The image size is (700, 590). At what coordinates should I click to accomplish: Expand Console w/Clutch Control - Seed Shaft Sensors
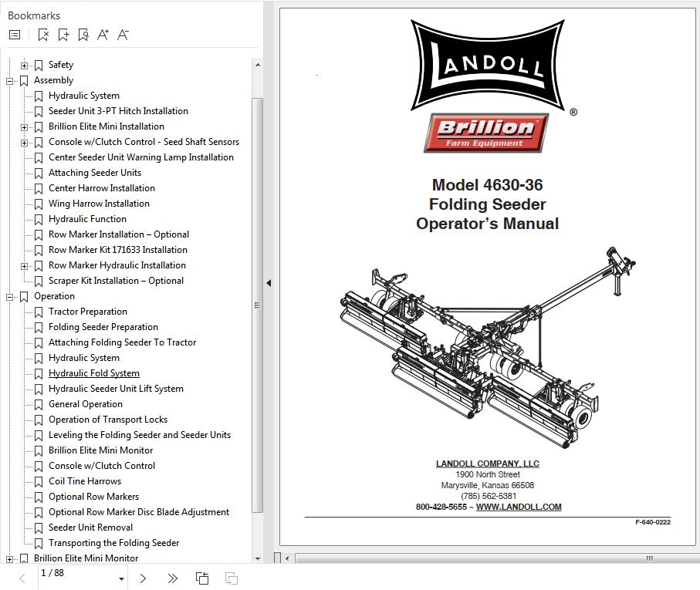(x=24, y=143)
